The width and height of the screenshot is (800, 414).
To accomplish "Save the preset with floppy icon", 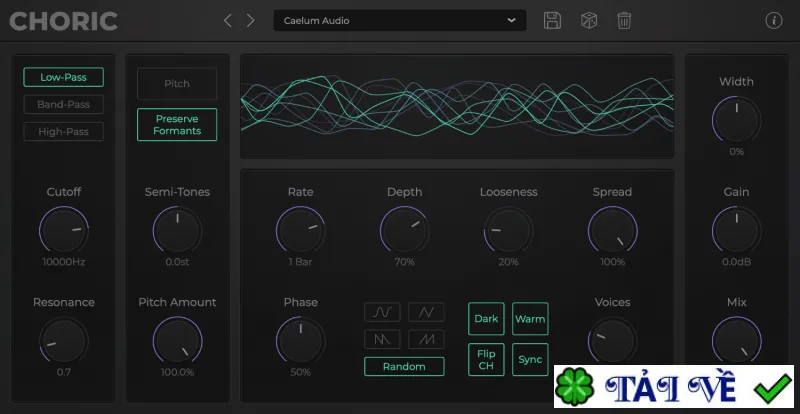I will (x=552, y=20).
